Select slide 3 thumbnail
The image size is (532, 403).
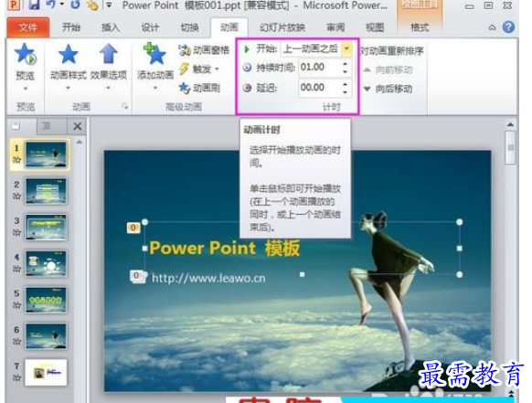[x=46, y=228]
